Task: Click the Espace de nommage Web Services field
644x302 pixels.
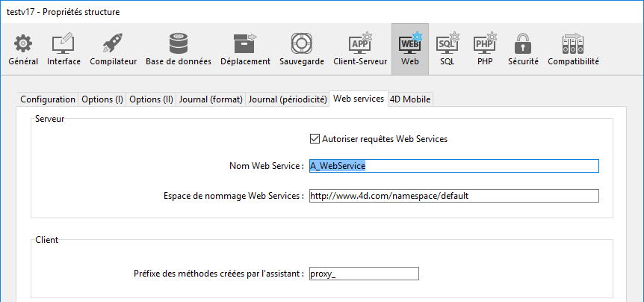Action: [453, 196]
